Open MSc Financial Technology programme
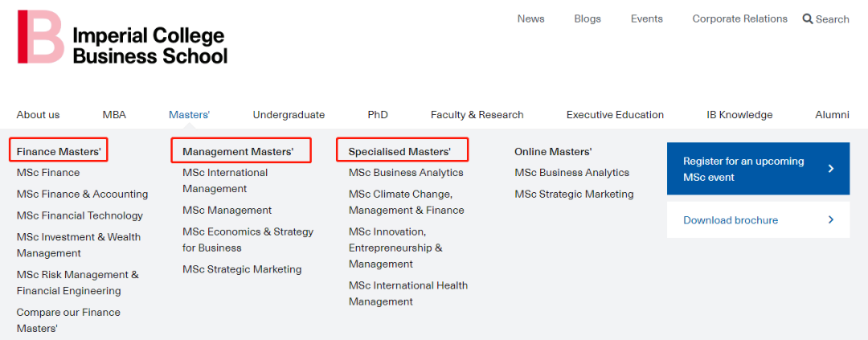Image resolution: width=868 pixels, height=340 pixels. [80, 215]
